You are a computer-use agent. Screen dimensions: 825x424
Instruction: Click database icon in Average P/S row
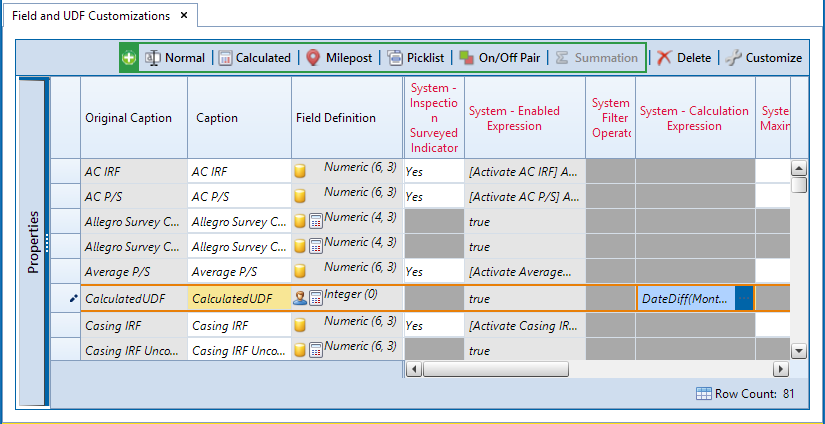coord(300,271)
